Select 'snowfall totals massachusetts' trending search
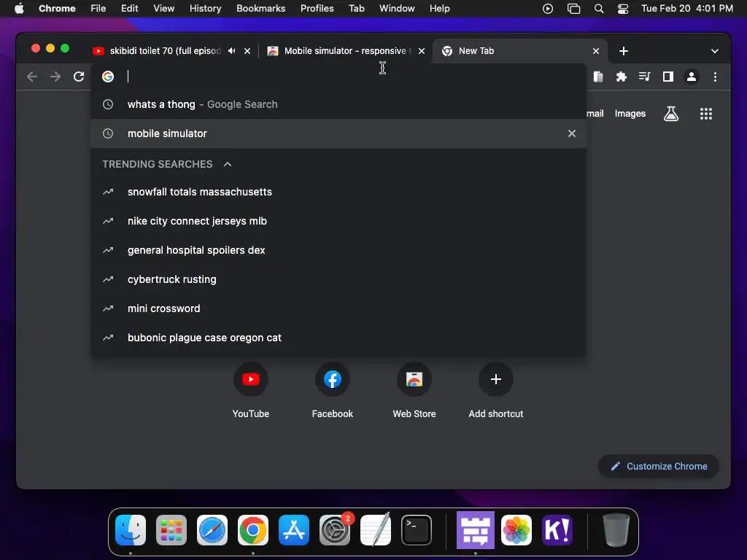The height and width of the screenshot is (560, 747). (x=338, y=192)
